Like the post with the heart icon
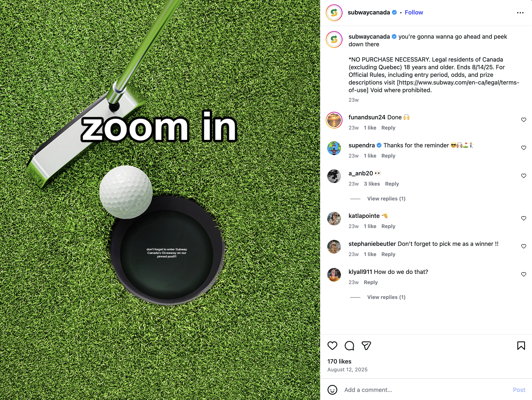 tap(332, 346)
